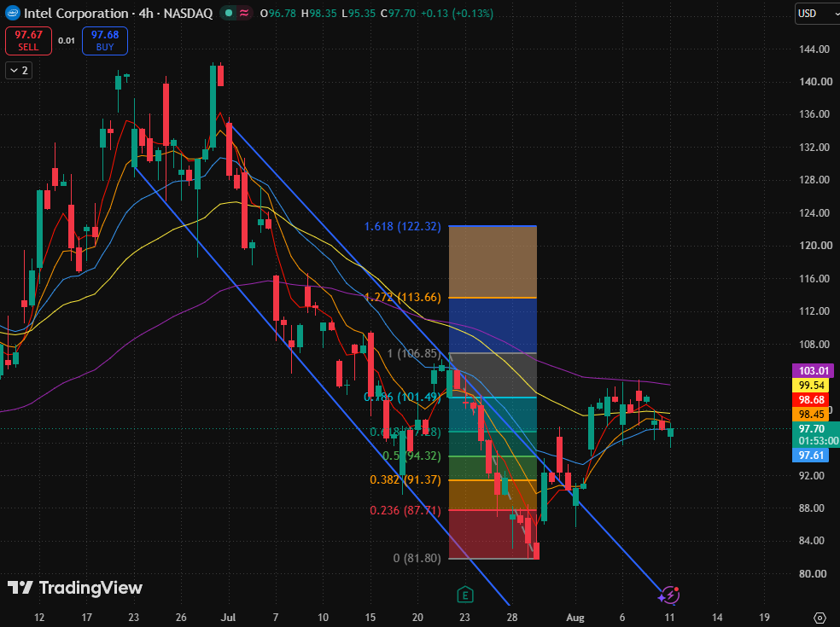Click the 108.00 price axis label

tap(814, 345)
